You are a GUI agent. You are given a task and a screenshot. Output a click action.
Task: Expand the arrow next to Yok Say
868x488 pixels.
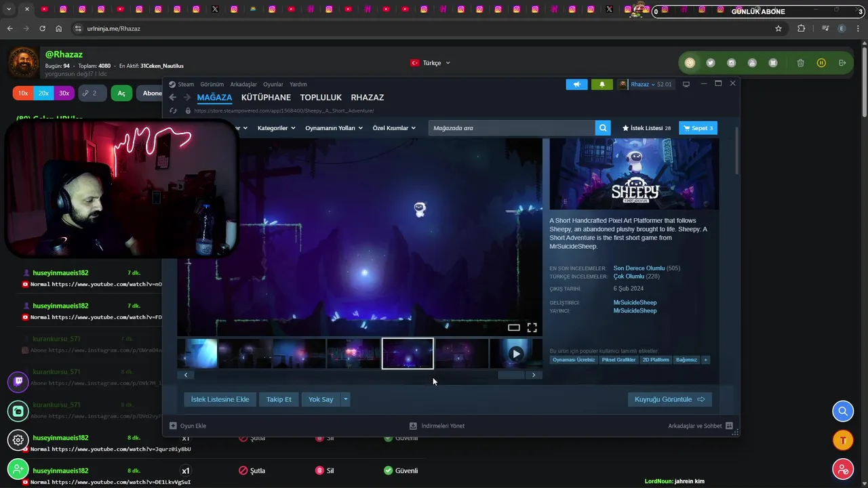[346, 399]
